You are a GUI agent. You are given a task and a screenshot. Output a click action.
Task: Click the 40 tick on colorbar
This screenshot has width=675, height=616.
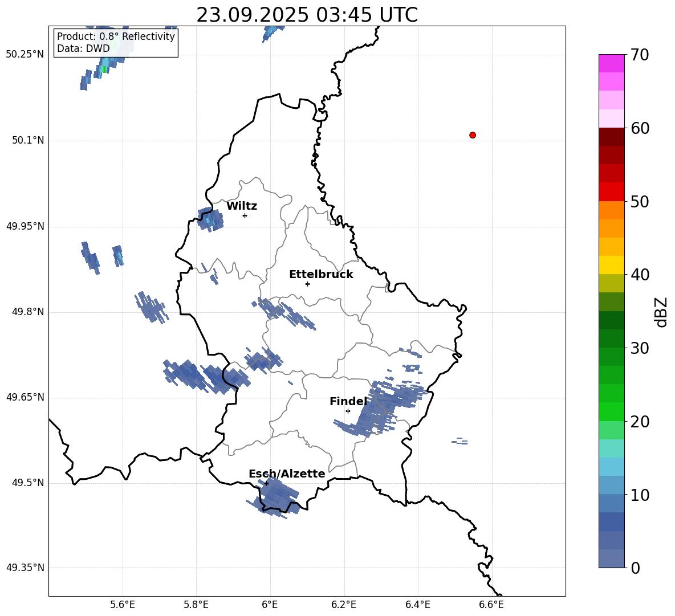[640, 275]
